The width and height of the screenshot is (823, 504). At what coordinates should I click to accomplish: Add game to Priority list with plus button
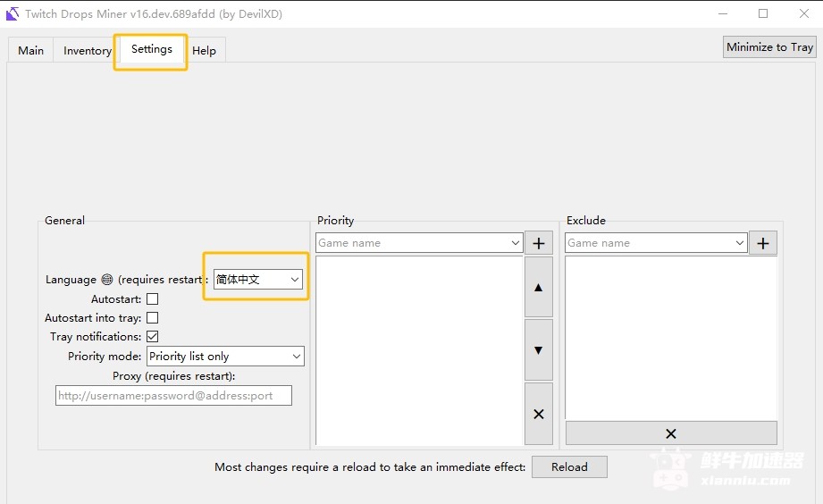(539, 243)
